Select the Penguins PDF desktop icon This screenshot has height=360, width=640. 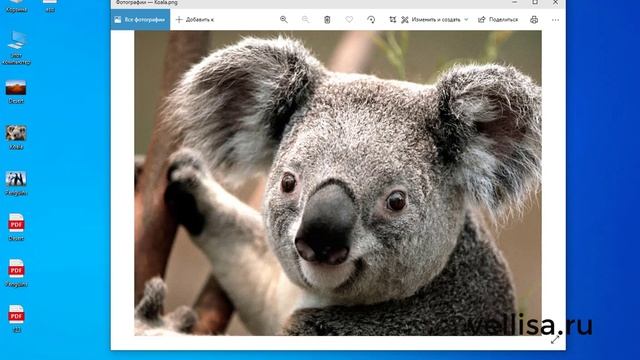point(16,273)
